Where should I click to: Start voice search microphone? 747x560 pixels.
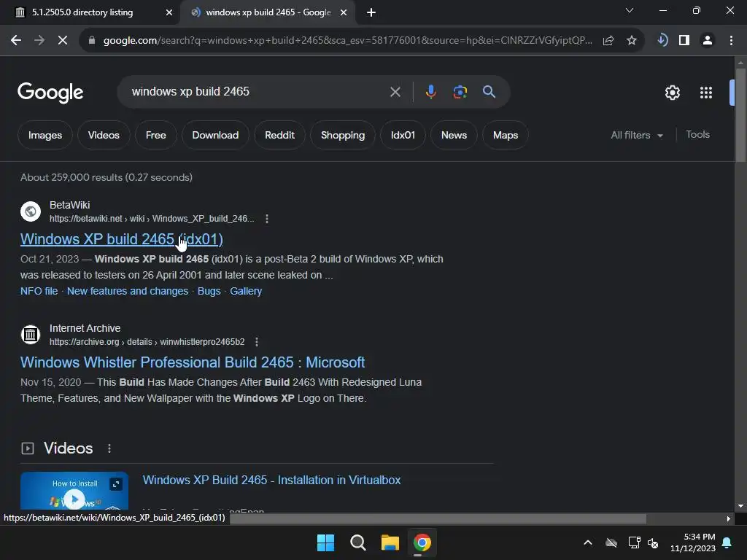430,91
